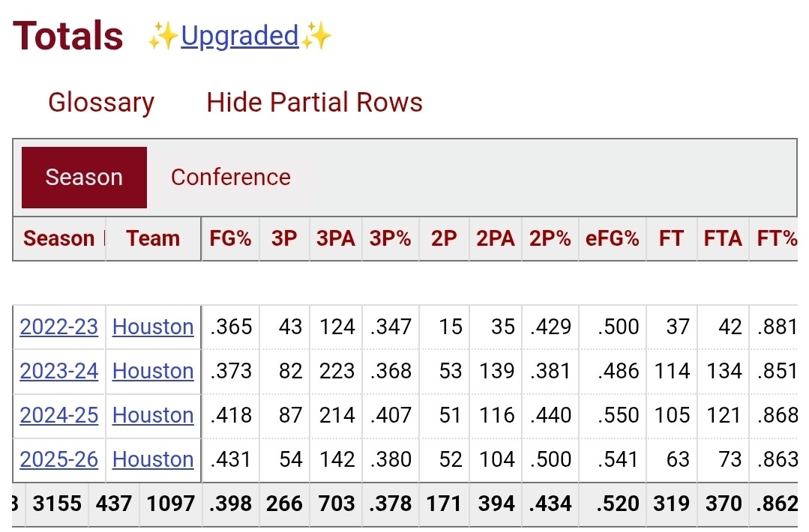Sort by FTA column header

(x=723, y=238)
